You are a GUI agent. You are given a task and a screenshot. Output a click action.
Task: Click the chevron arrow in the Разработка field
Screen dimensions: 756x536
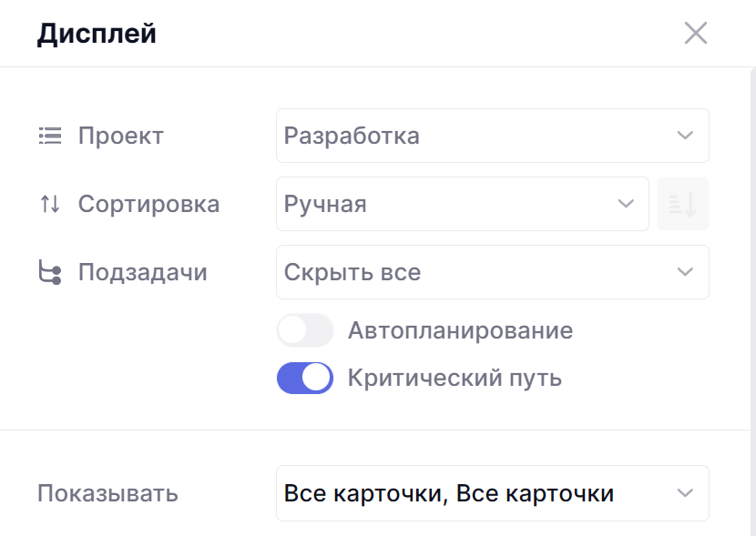[x=685, y=136]
